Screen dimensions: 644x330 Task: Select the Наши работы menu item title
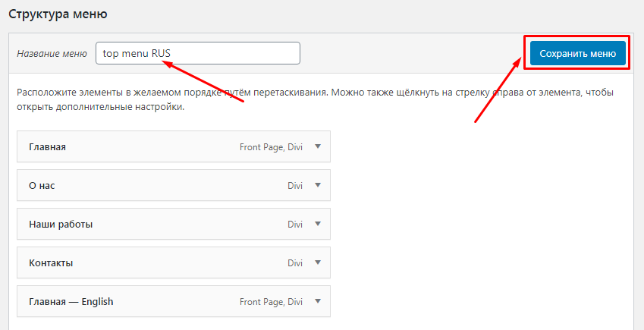point(61,225)
